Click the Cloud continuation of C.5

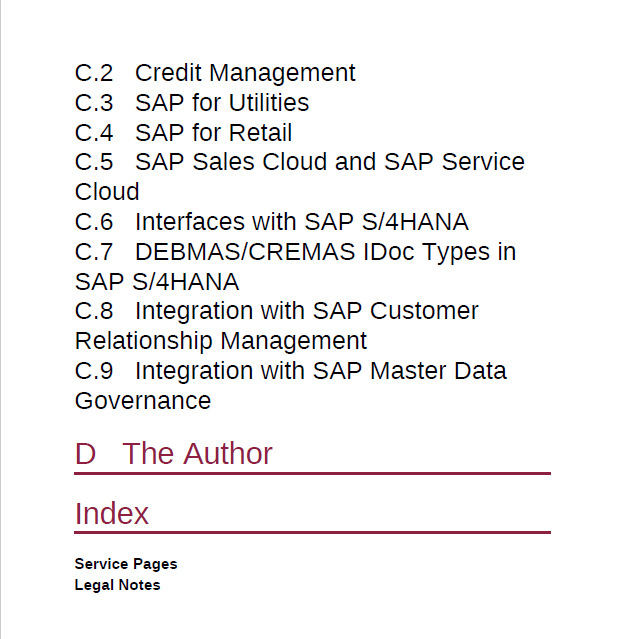tap(107, 192)
